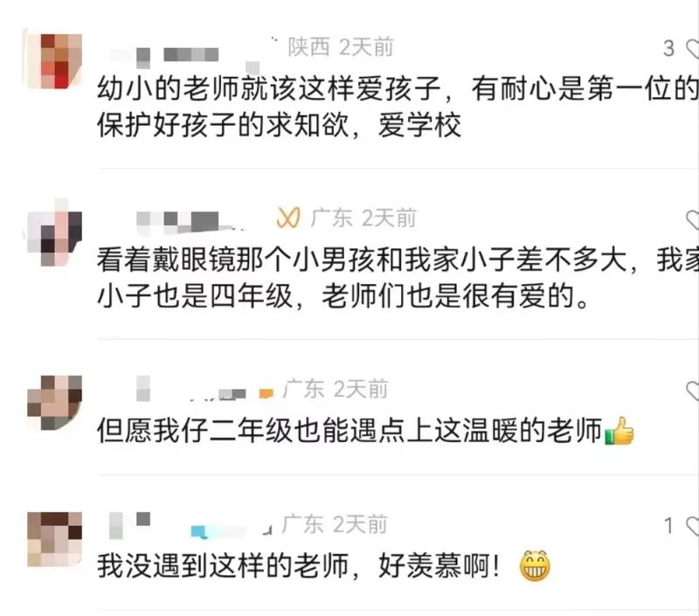The width and height of the screenshot is (699, 616).
Task: Like the Shaanxi comment with 3 likes
Action: [692, 48]
